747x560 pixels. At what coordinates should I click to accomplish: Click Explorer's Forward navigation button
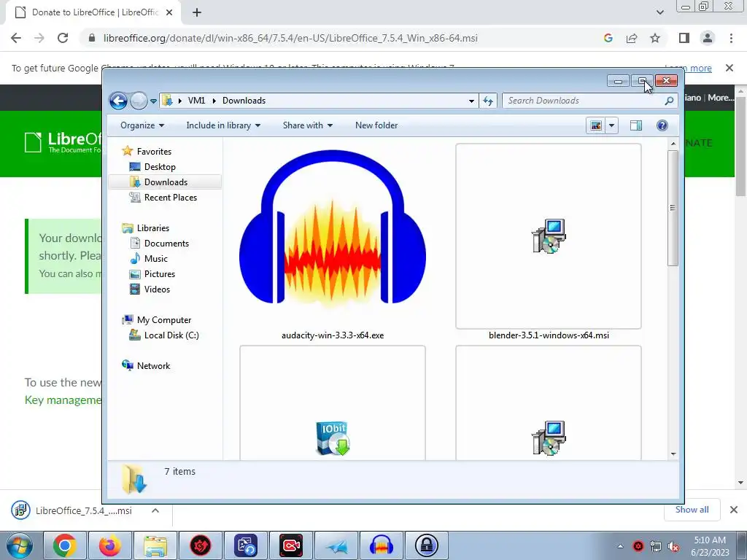click(139, 101)
